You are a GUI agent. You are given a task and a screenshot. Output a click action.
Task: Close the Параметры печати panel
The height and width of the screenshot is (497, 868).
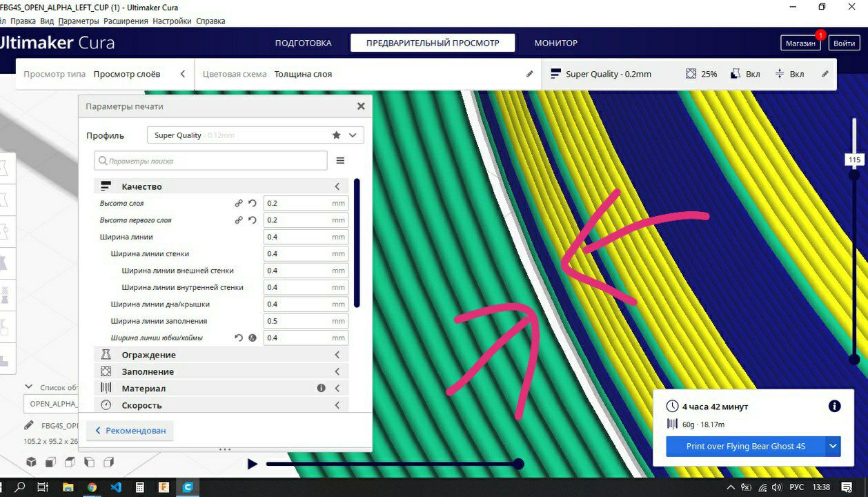tap(361, 106)
